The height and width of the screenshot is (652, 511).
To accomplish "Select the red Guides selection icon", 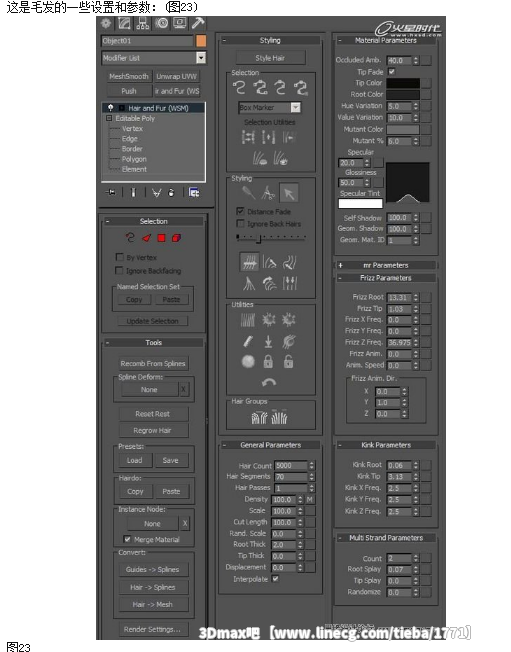I will tap(130, 238).
